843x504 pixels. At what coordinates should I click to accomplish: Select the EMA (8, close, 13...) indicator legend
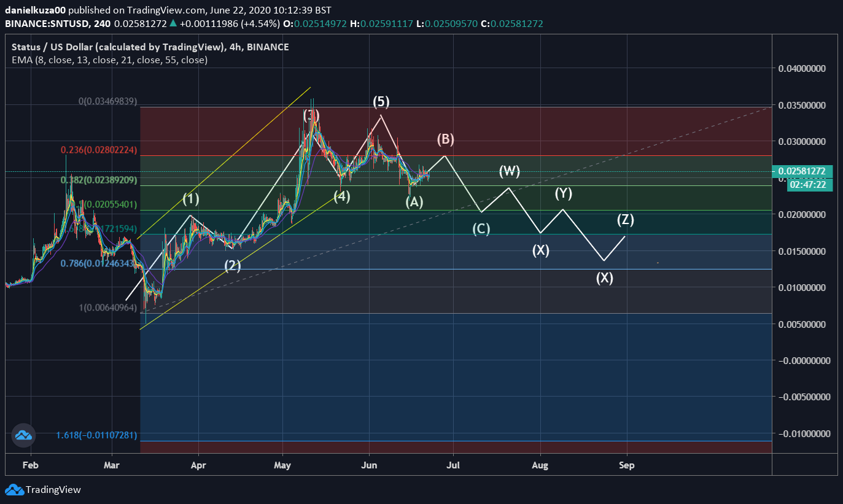tap(110, 60)
